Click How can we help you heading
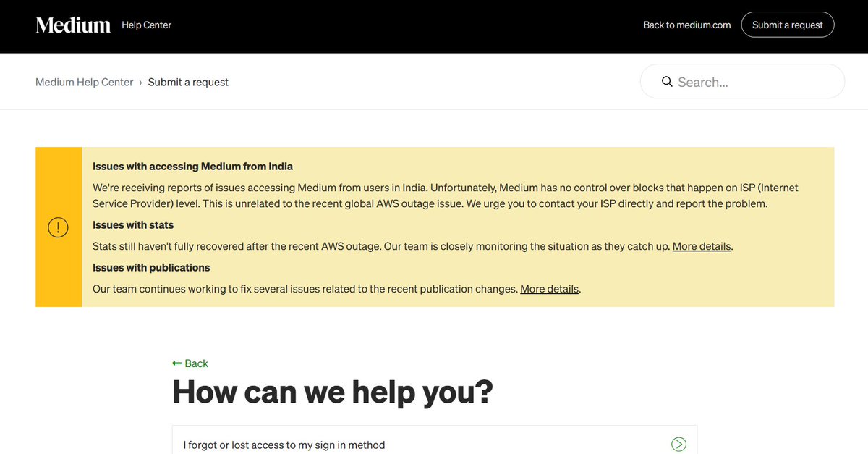Viewport: 868px width, 454px height. tap(333, 392)
